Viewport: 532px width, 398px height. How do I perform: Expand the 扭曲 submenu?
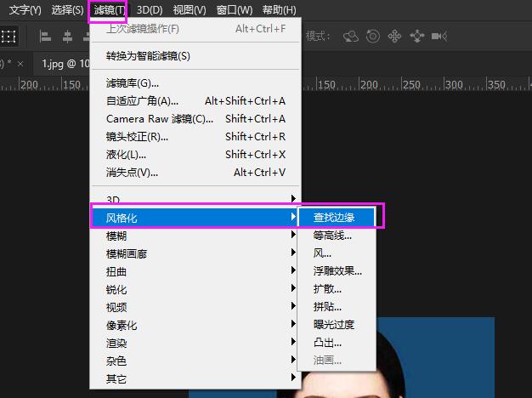coord(195,271)
